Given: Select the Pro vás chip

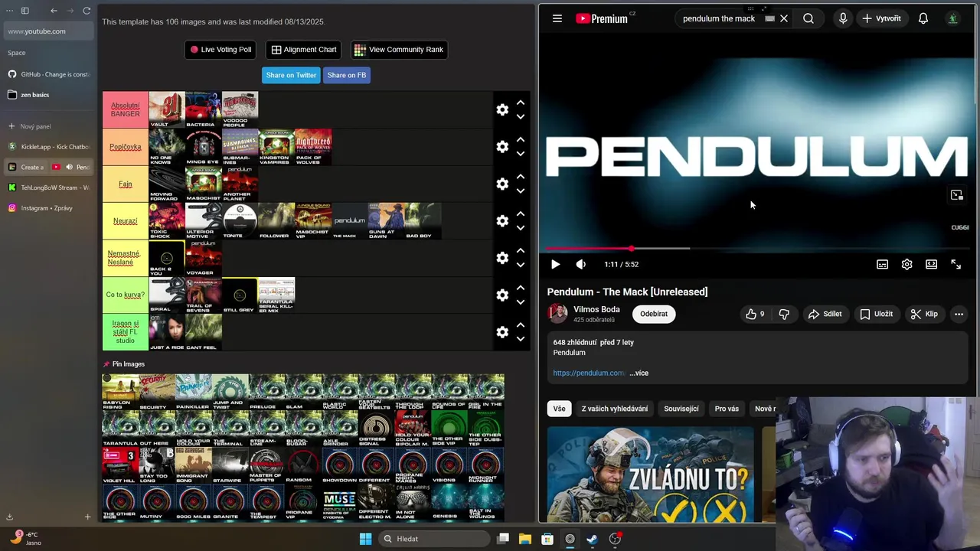Looking at the screenshot, I should pos(727,409).
